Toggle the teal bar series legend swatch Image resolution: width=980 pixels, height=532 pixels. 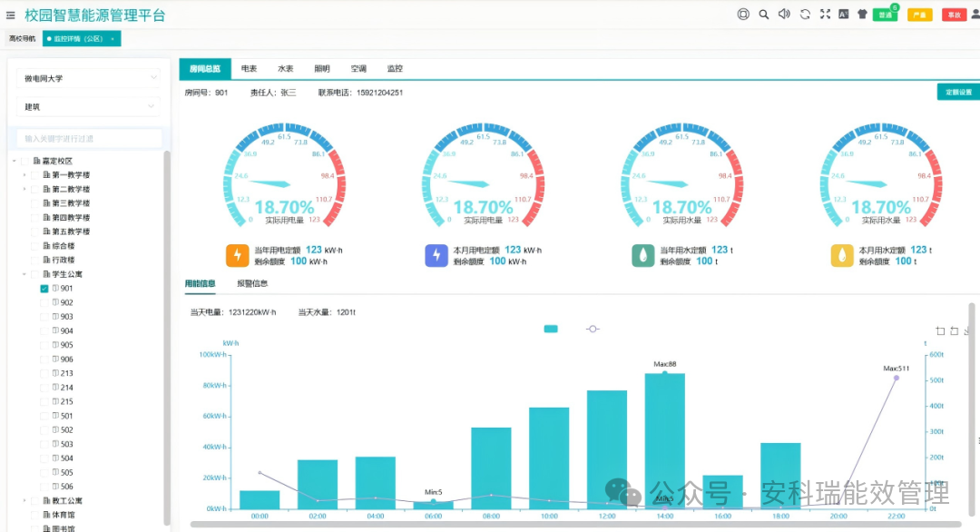point(551,329)
